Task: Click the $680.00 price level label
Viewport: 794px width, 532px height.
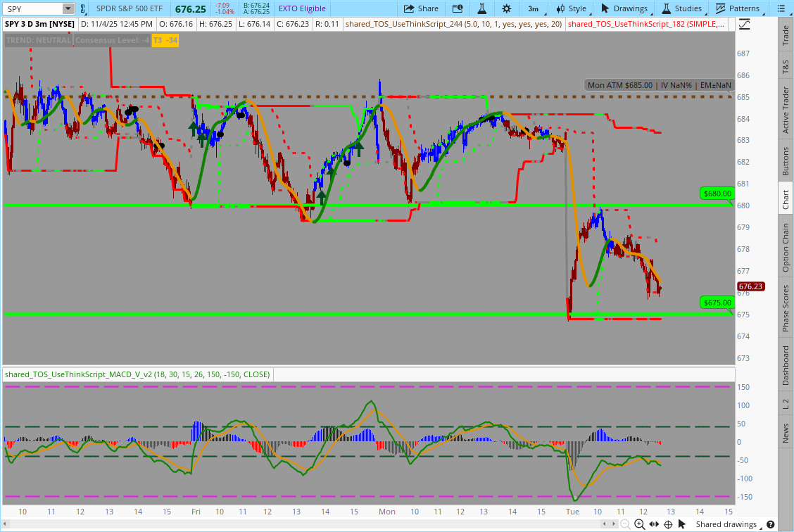Action: coord(717,194)
